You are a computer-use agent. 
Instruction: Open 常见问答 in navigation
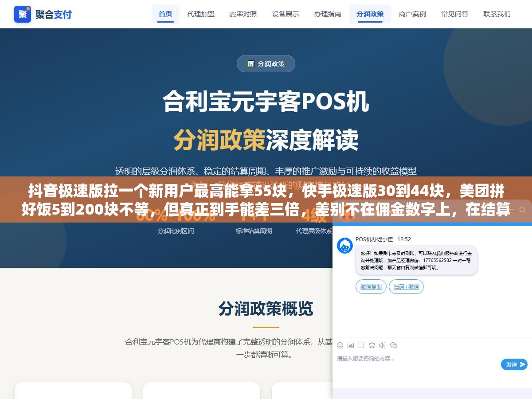tap(455, 14)
